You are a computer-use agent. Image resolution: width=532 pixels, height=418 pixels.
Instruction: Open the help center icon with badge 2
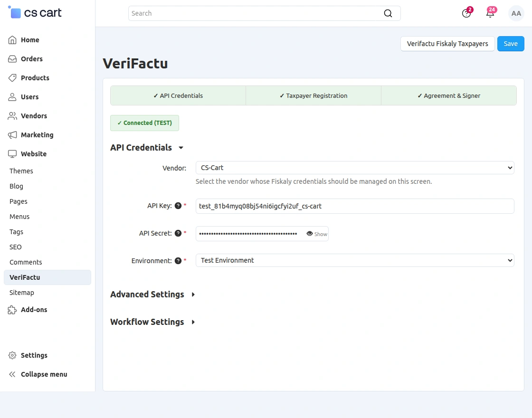466,13
